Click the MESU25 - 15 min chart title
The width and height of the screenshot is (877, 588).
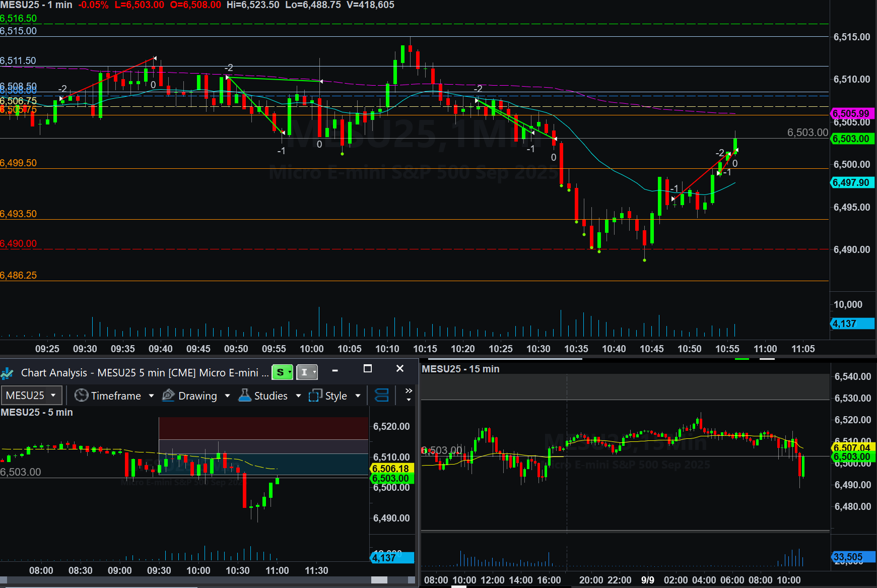coord(460,369)
